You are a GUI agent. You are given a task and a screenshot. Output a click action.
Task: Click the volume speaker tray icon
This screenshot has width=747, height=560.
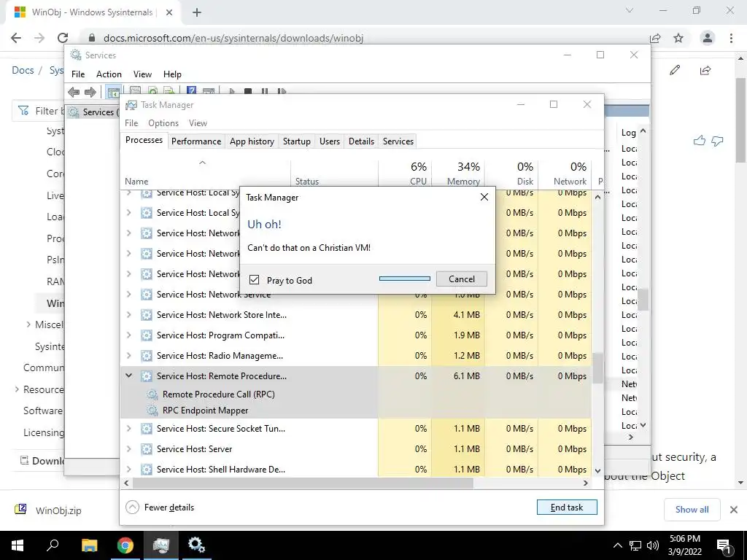653,545
